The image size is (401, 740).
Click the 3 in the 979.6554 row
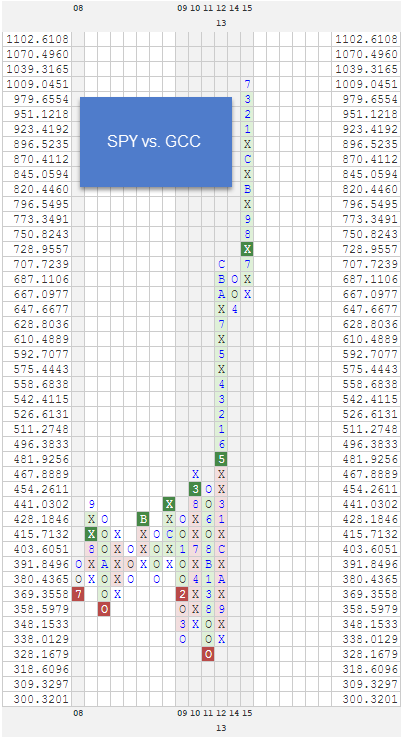(247, 99)
